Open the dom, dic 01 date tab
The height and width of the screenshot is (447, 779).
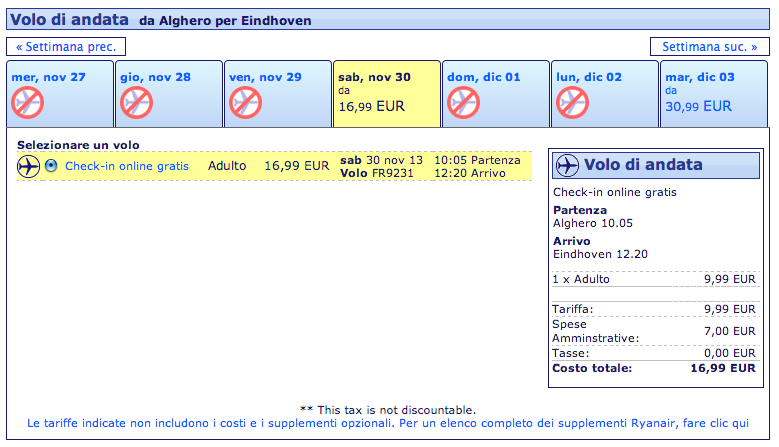pyautogui.click(x=496, y=94)
